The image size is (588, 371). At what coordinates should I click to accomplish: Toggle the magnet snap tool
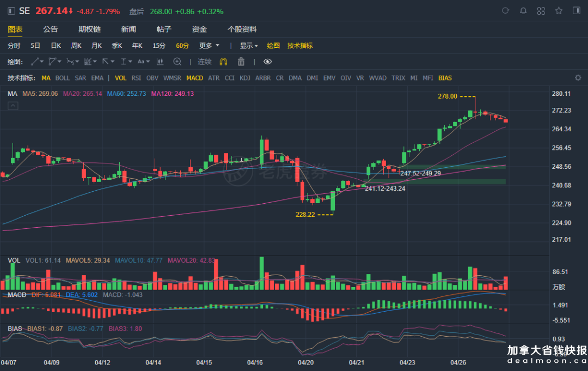(x=223, y=62)
